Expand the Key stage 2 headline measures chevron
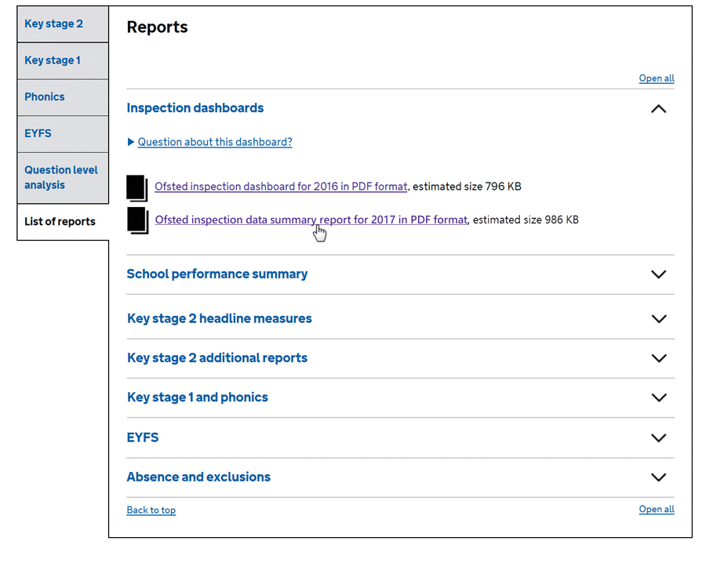Image resolution: width=706 pixels, height=588 pixels. click(659, 318)
